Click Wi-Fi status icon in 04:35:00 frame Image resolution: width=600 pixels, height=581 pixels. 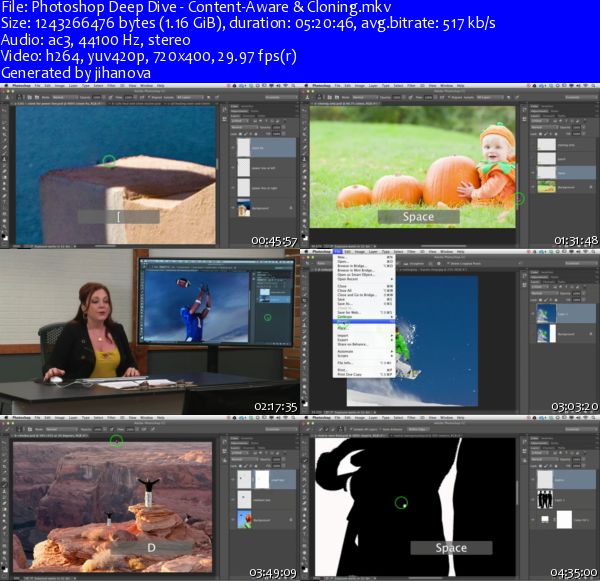tap(586, 418)
